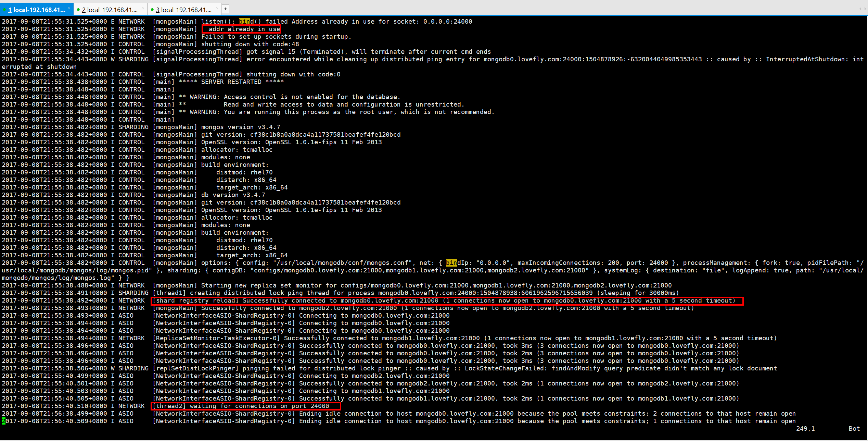
Task: Click green status dot on tab 1
Action: [x=4, y=10]
